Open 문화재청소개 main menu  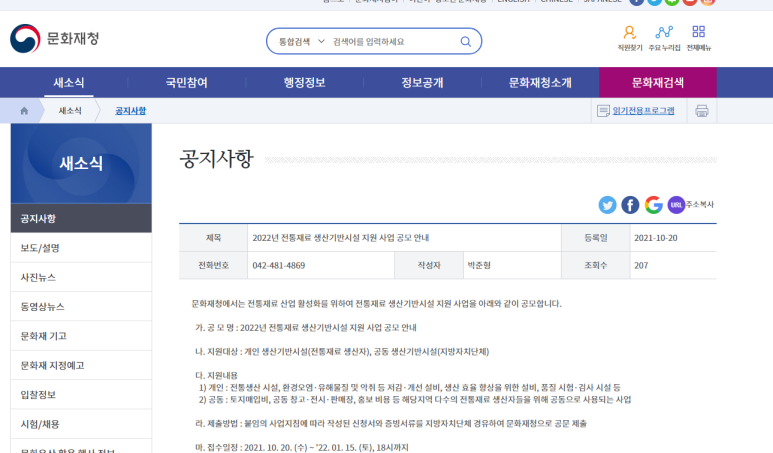coord(540,82)
